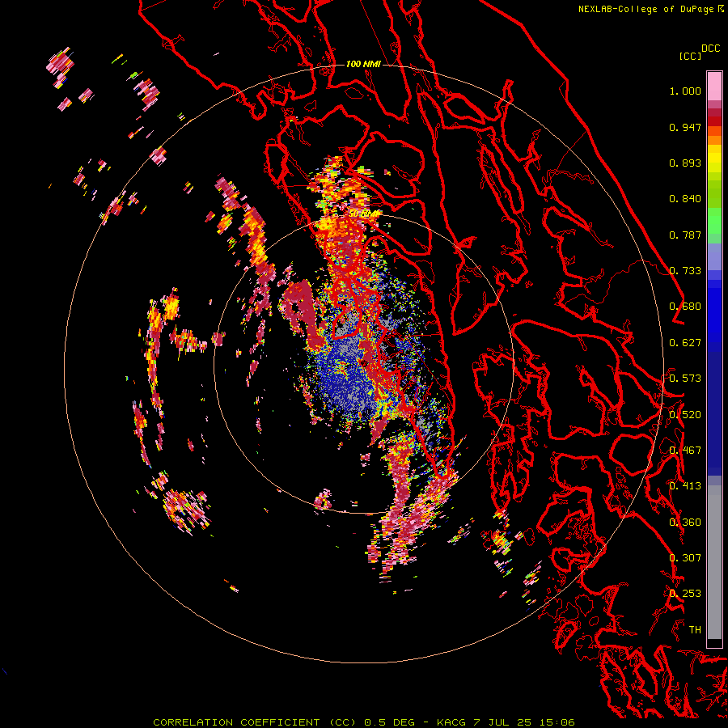Click the [CC] unit label
The height and width of the screenshot is (728, 728).
click(x=691, y=56)
